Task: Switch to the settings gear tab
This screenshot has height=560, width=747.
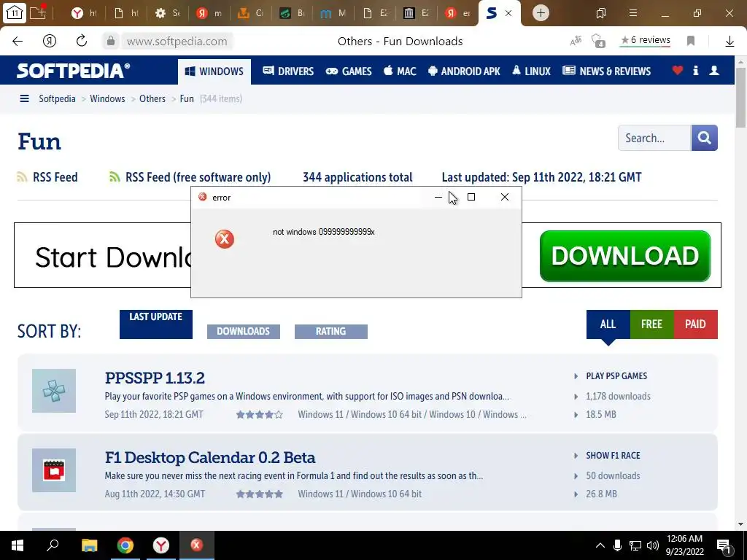Action: pos(168,13)
